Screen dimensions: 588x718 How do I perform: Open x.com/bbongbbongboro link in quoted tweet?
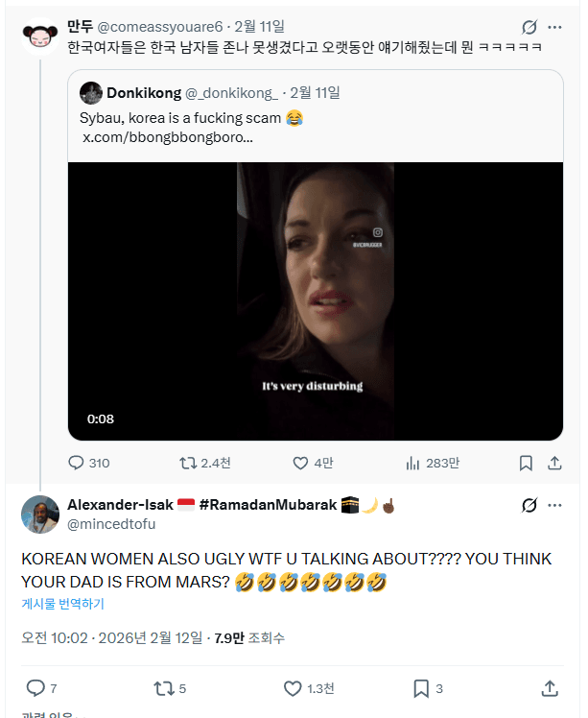[168, 137]
